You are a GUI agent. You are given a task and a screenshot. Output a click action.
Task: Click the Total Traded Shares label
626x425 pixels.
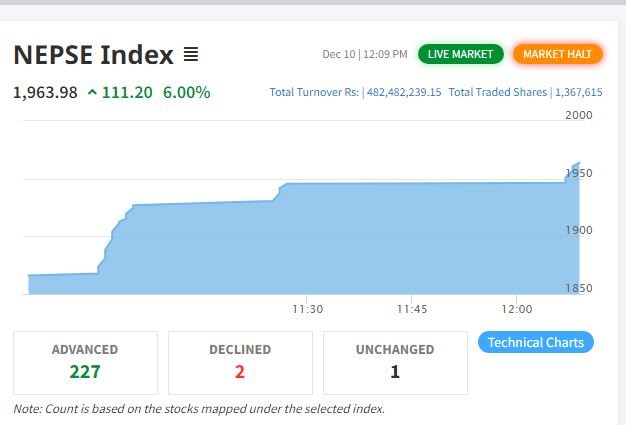[x=498, y=92]
